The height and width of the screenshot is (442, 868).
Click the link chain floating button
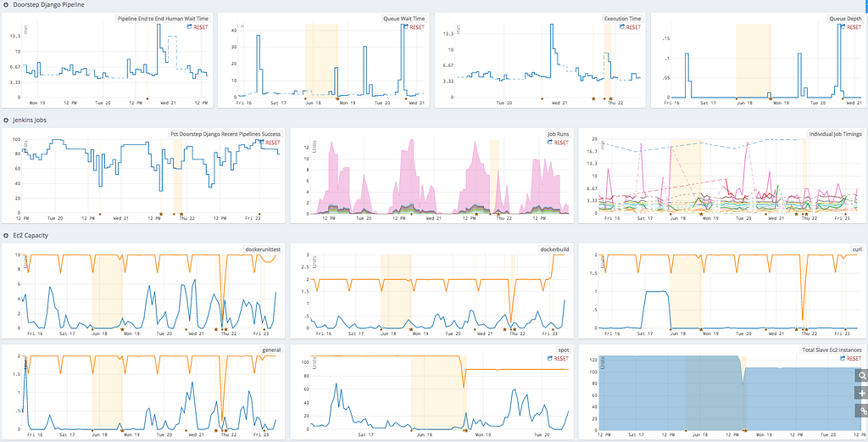tap(862, 411)
